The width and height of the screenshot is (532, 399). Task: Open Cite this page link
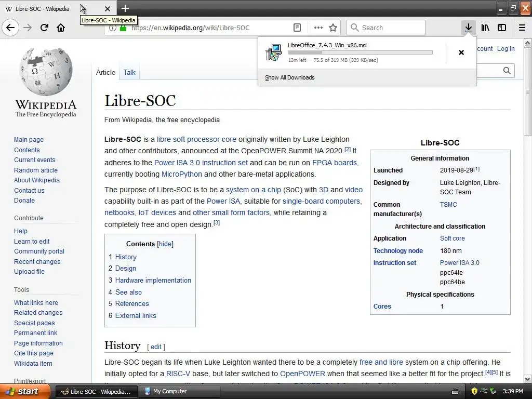click(34, 353)
